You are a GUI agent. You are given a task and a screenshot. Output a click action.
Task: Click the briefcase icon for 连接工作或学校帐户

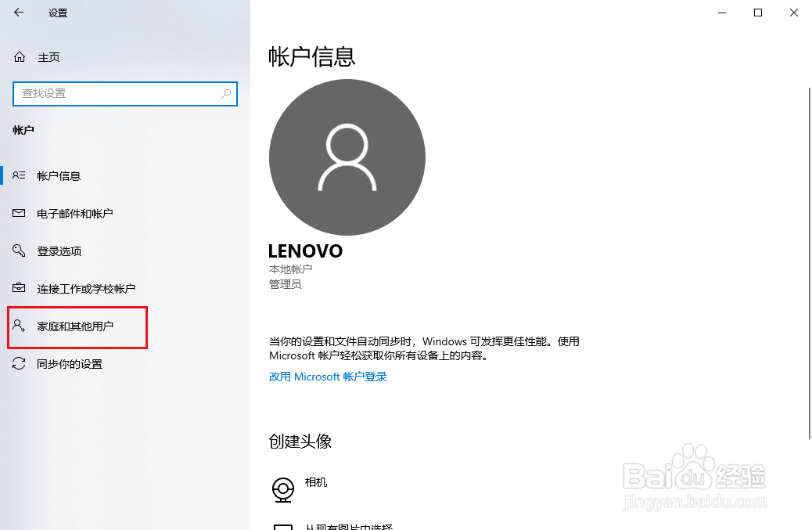[x=19, y=287]
